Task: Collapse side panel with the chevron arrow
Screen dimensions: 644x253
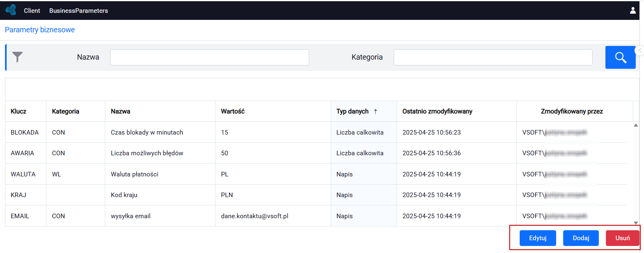Action: tap(640, 50)
